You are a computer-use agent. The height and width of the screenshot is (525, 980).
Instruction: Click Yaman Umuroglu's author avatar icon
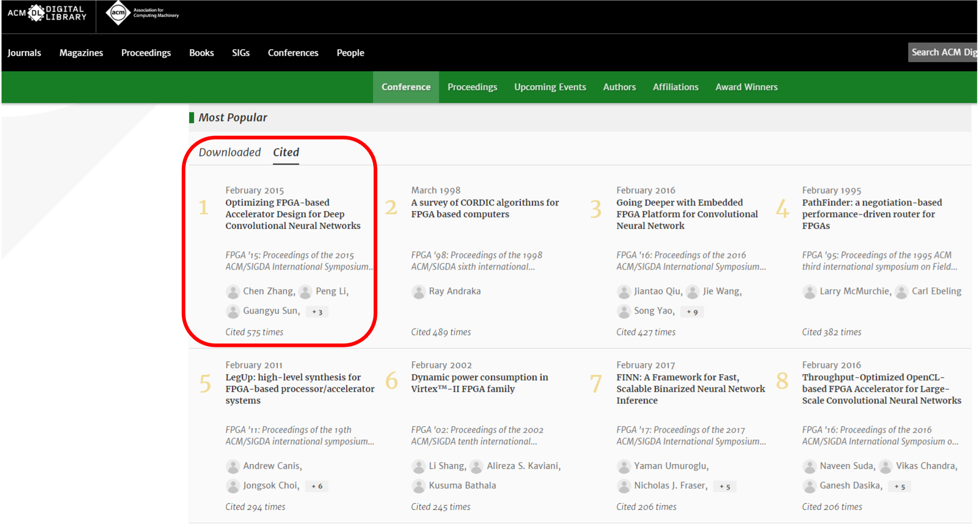click(623, 466)
